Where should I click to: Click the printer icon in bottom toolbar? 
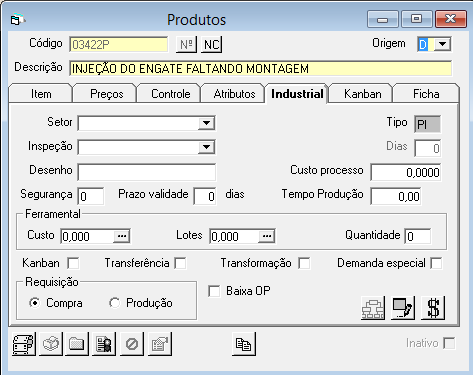(24, 344)
